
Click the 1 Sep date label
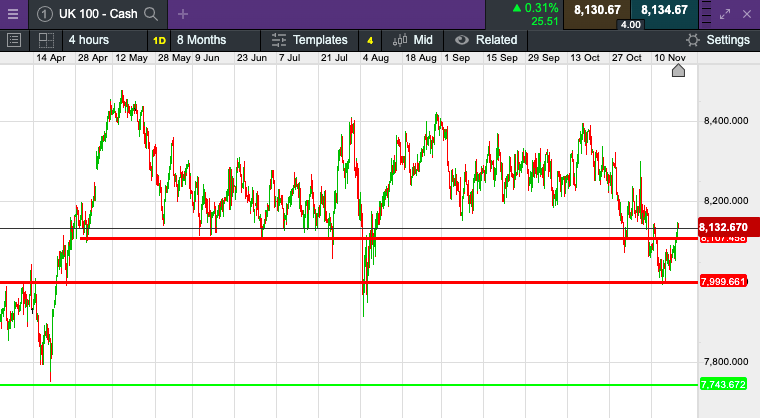[457, 58]
